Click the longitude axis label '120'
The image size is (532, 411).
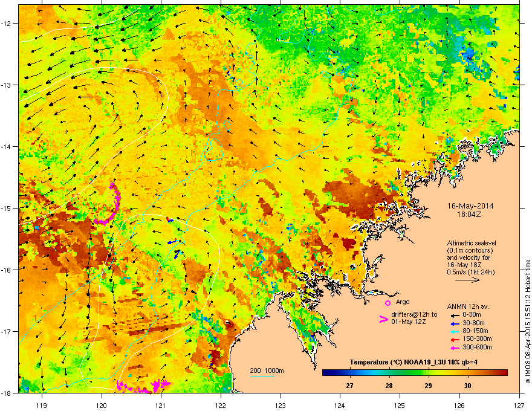(x=102, y=405)
